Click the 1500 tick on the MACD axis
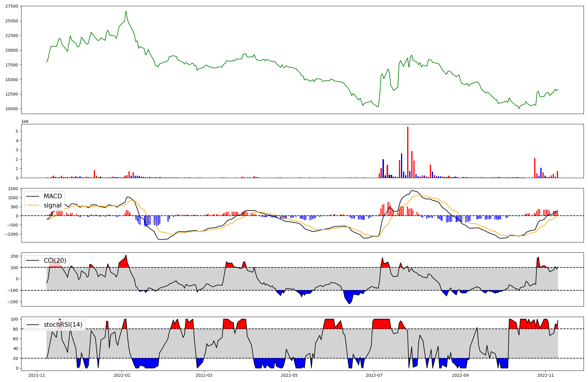 [14, 189]
